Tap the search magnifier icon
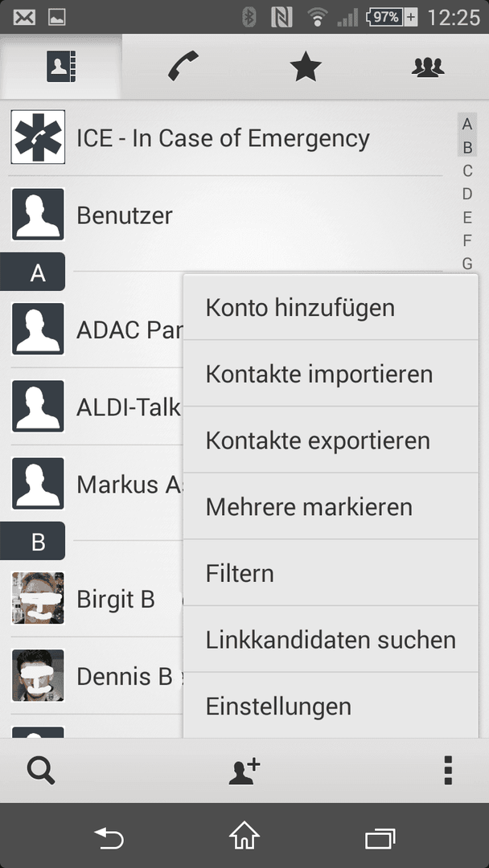Image resolution: width=489 pixels, height=868 pixels. [41, 771]
